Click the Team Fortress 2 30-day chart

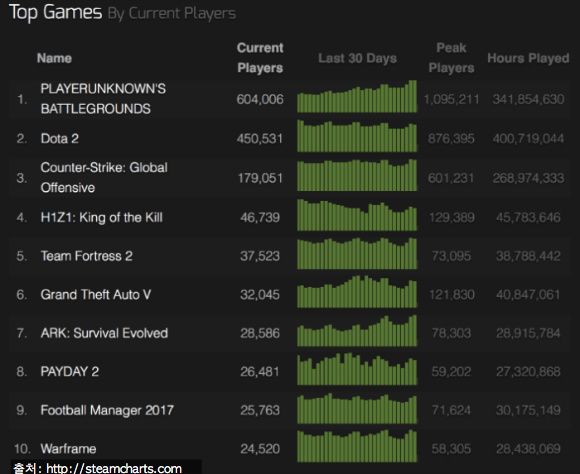357,253
